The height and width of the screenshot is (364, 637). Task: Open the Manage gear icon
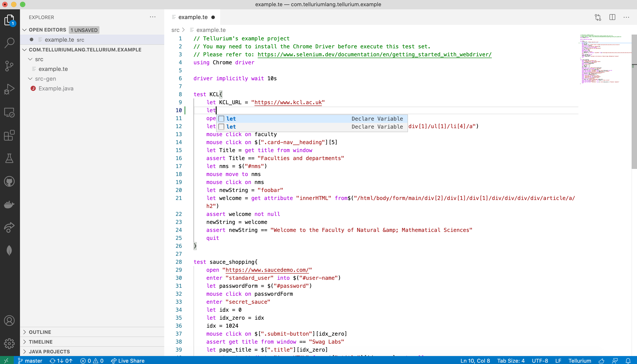(x=10, y=344)
